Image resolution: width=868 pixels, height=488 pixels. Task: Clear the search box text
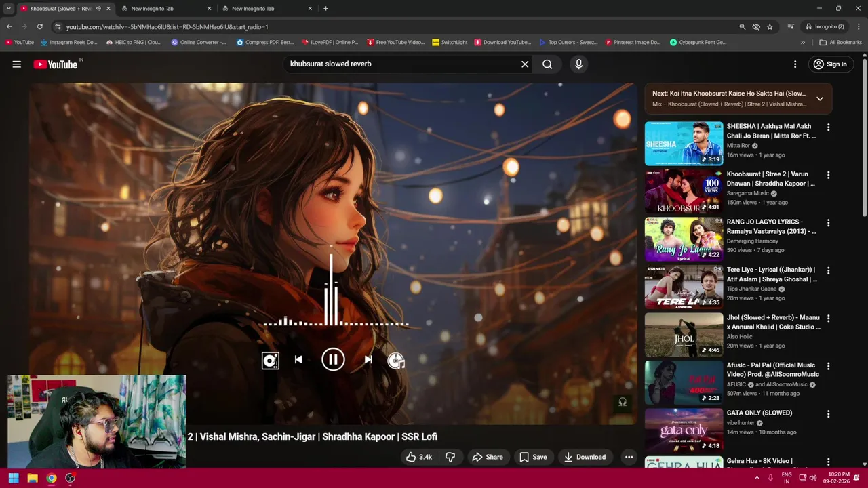525,64
